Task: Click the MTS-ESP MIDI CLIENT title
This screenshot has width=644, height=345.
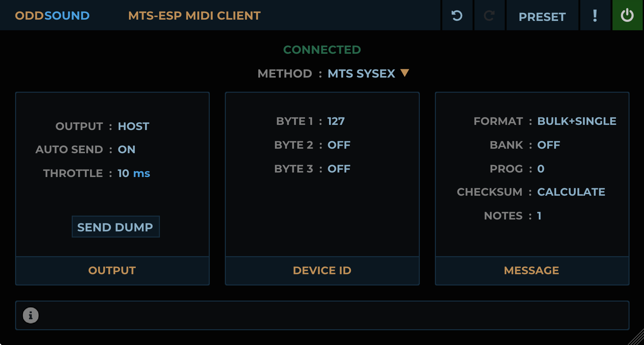Action: click(x=194, y=16)
